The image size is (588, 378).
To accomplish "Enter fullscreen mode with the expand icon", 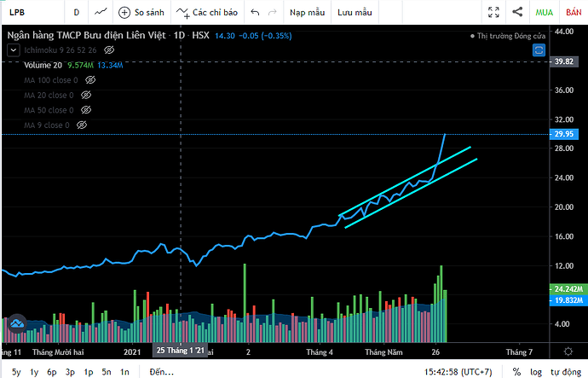I will pyautogui.click(x=493, y=13).
